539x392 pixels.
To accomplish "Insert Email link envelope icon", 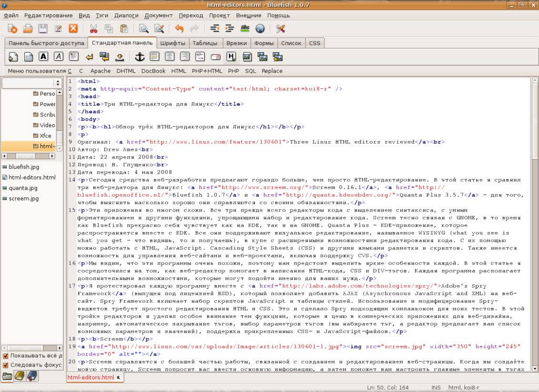I will point(215,57).
